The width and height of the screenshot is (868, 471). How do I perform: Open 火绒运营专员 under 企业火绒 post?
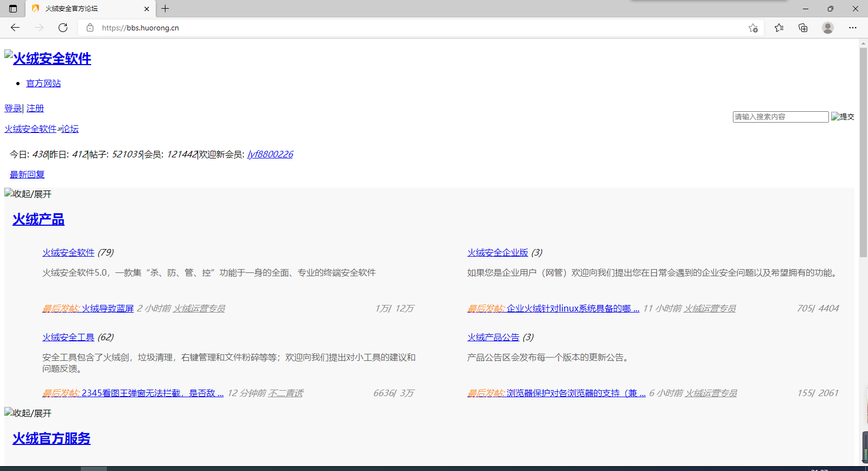(x=710, y=308)
